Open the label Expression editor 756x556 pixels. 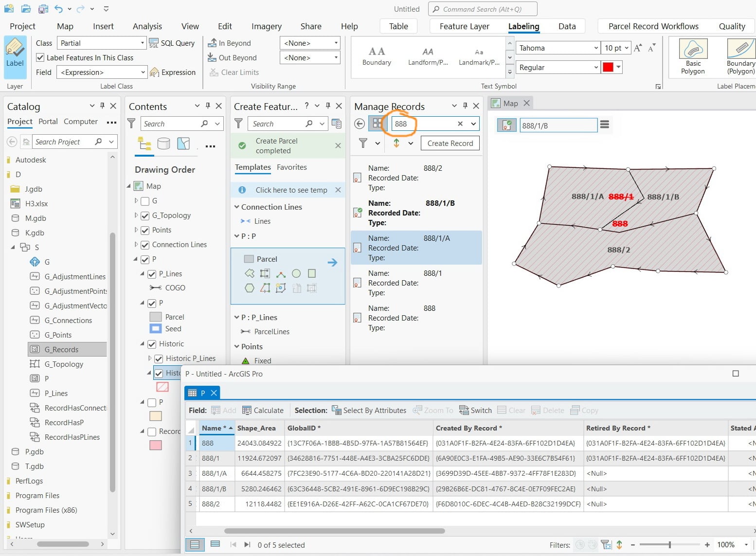coord(173,72)
